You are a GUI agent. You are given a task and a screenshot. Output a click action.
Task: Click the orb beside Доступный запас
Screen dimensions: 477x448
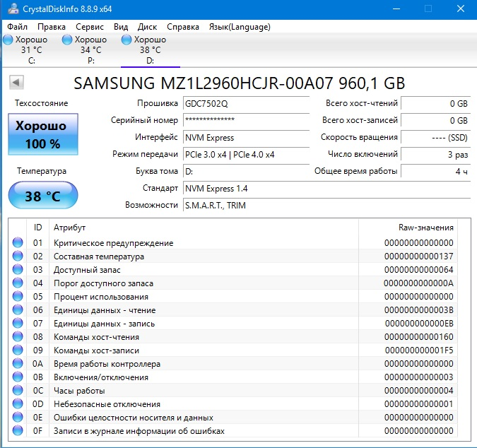pos(18,269)
